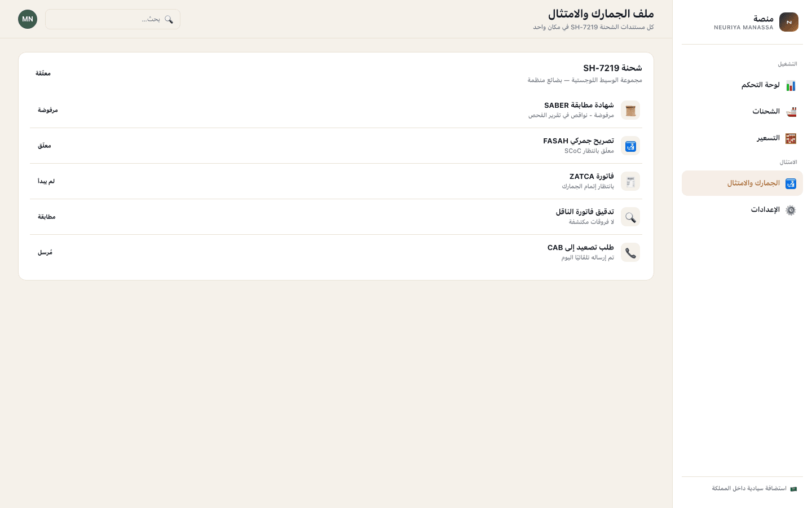This screenshot has height=508, width=812.
Task: Go to لوحة التحكم in sidebar
Action: (742, 85)
